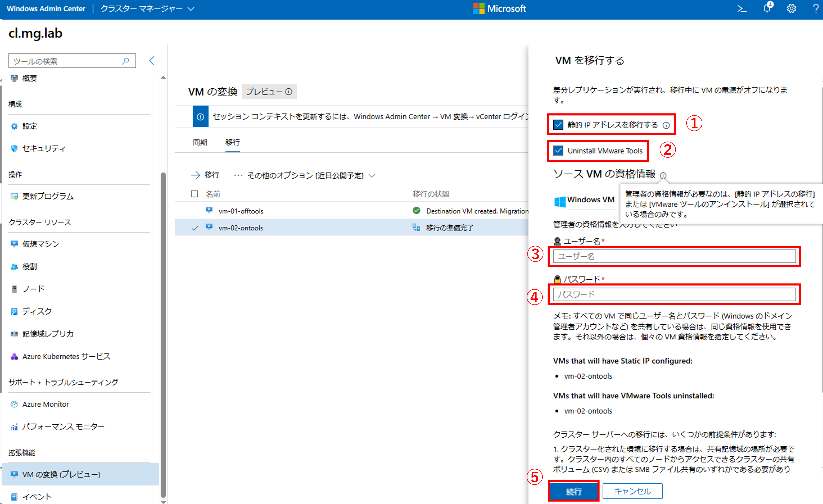Click the sidebar vertical scrollbar
The width and height of the screenshot is (823, 504).
point(163,334)
